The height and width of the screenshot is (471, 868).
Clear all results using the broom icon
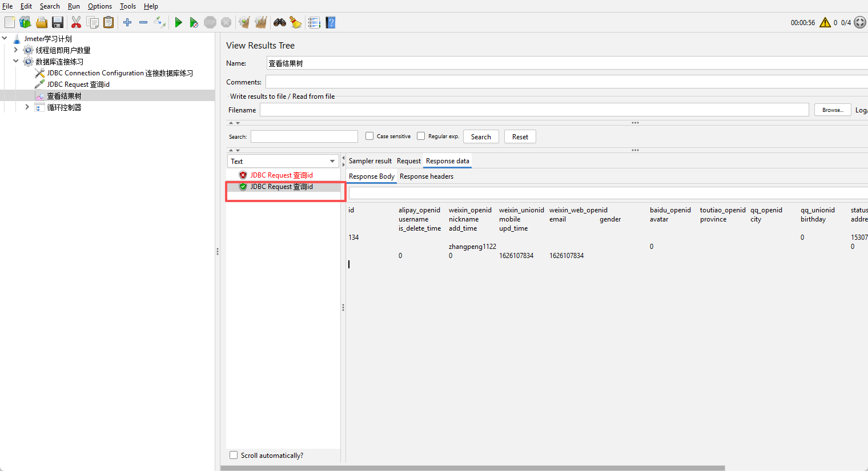(261, 22)
